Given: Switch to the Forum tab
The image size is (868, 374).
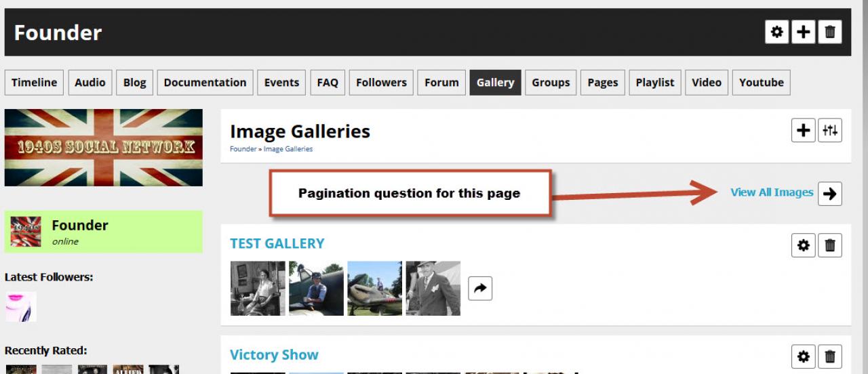Looking at the screenshot, I should (x=441, y=83).
